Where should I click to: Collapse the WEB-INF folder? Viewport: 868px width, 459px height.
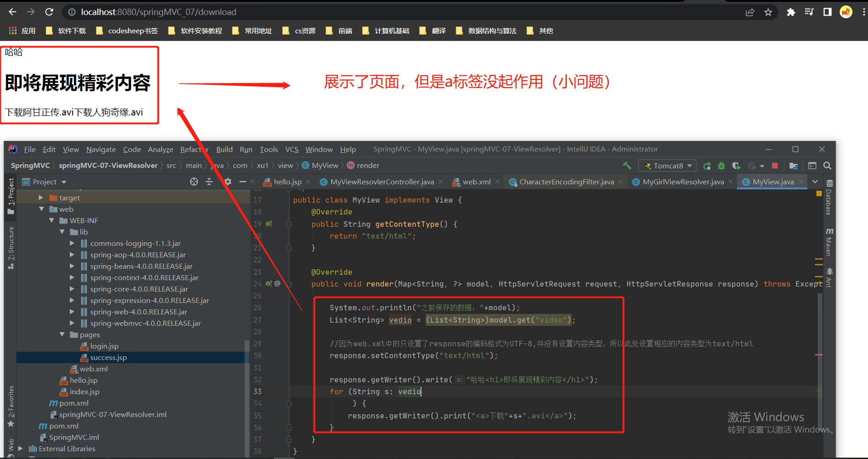tap(52, 220)
